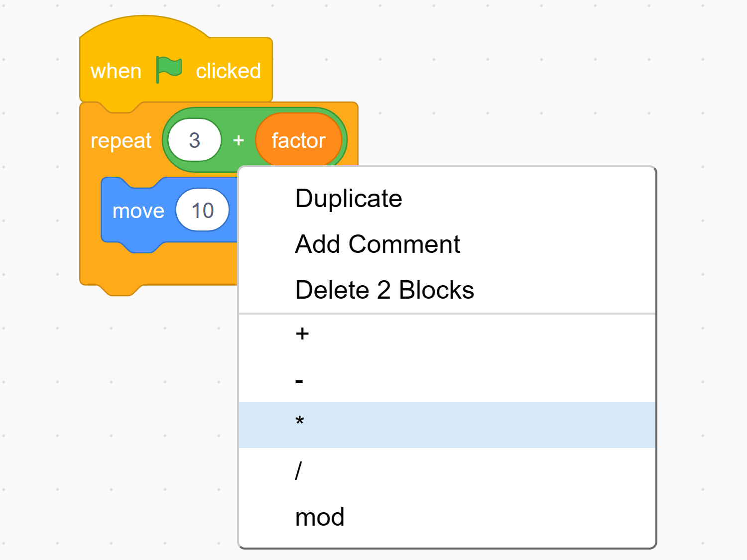
Task: Choose mod from the operator list
Action: [320, 516]
